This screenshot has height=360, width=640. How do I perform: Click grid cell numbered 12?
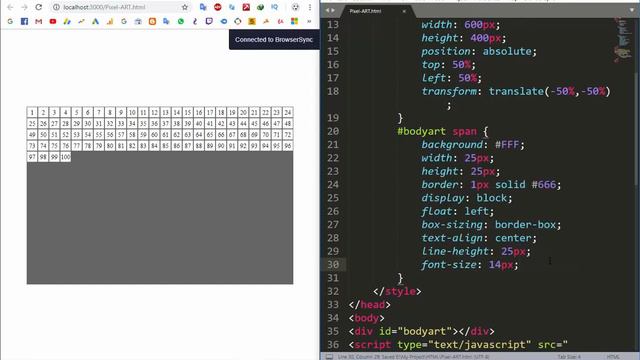154,112
